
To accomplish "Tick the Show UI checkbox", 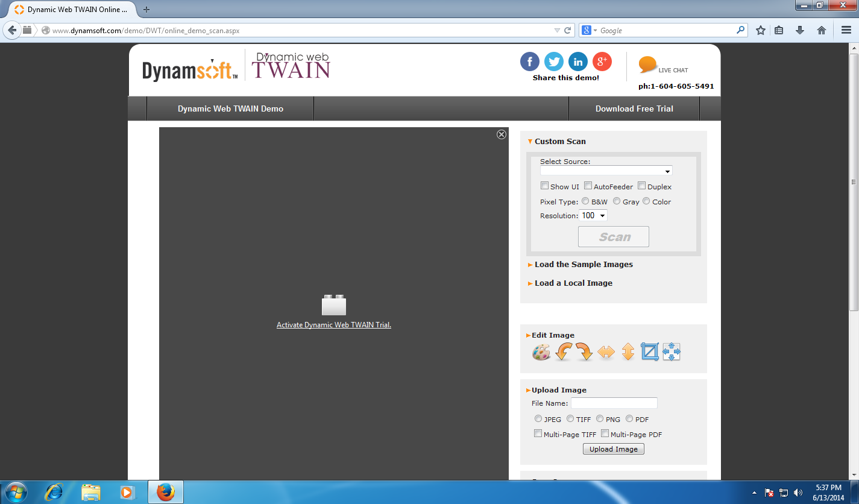I will pos(544,186).
